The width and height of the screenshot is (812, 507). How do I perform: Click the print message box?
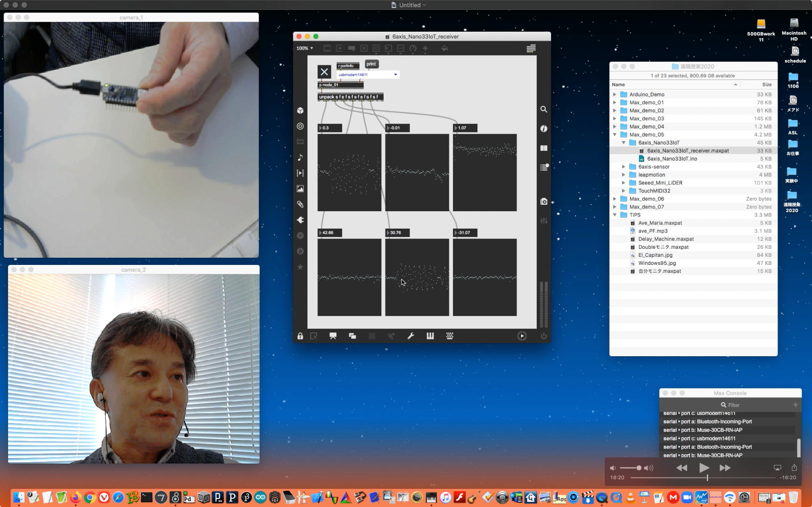click(371, 64)
